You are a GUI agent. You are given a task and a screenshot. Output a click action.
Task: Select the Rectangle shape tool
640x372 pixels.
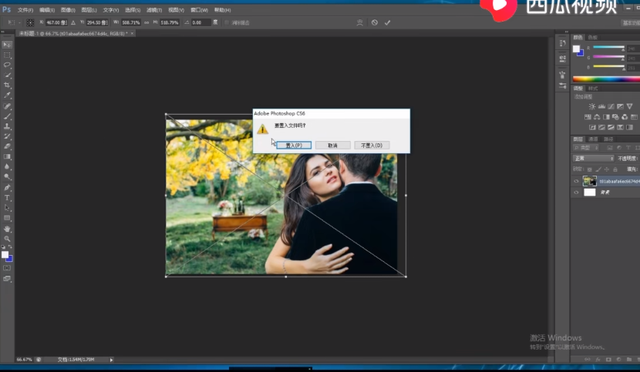point(7,218)
